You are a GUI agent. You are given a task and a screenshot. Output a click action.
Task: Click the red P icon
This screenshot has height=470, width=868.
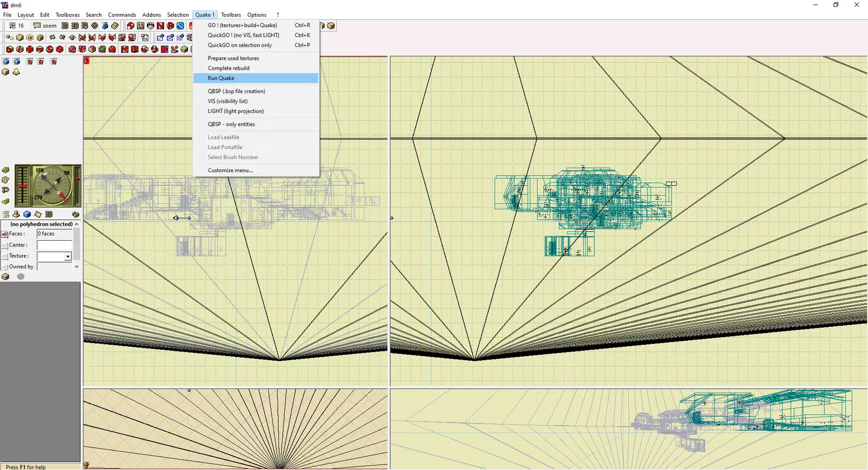(x=170, y=25)
